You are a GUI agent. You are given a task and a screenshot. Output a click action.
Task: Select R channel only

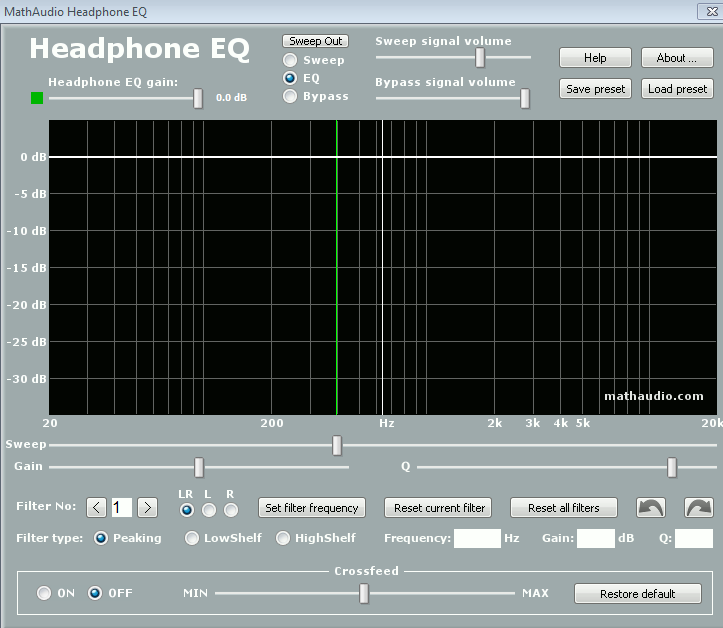(x=231, y=510)
